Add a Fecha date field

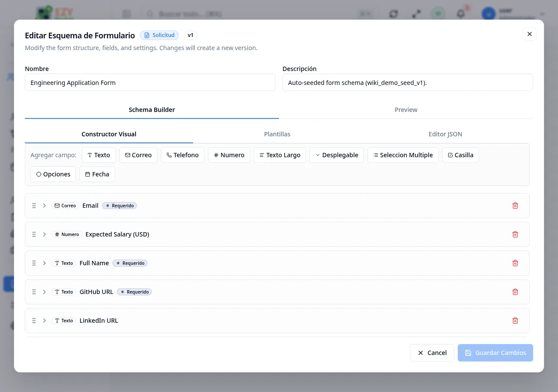coord(97,174)
